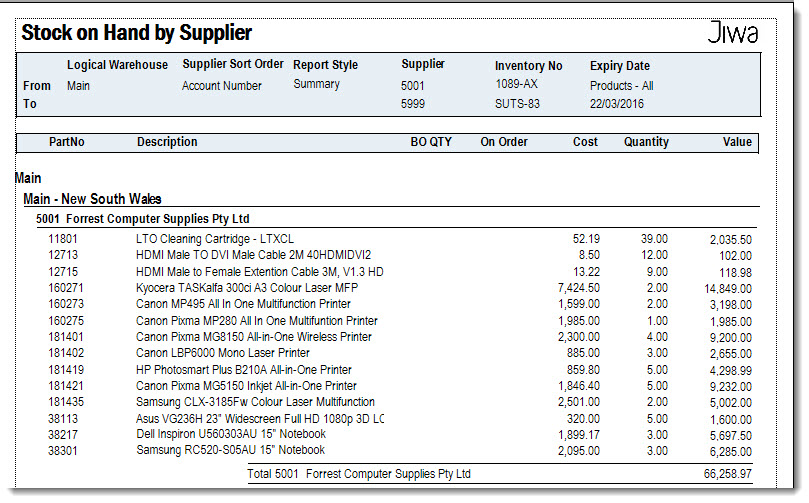Click supplier heading 5001 Forrest Computer Supplies Pty Ltd

point(143,219)
